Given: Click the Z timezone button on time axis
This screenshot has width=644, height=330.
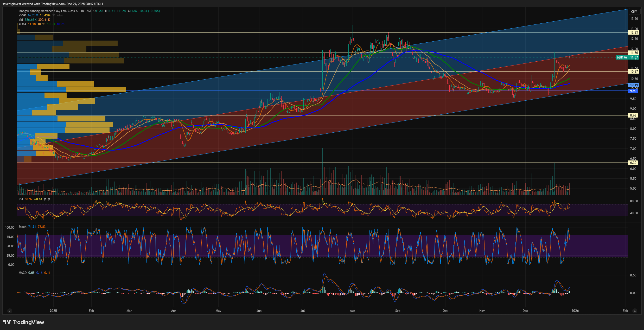Looking at the screenshot, I should pyautogui.click(x=10, y=311).
